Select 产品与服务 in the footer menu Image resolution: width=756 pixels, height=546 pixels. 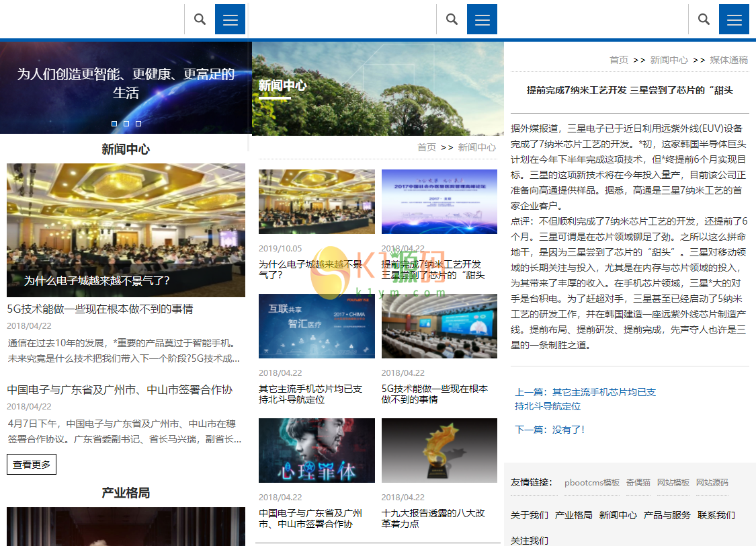coord(667,515)
